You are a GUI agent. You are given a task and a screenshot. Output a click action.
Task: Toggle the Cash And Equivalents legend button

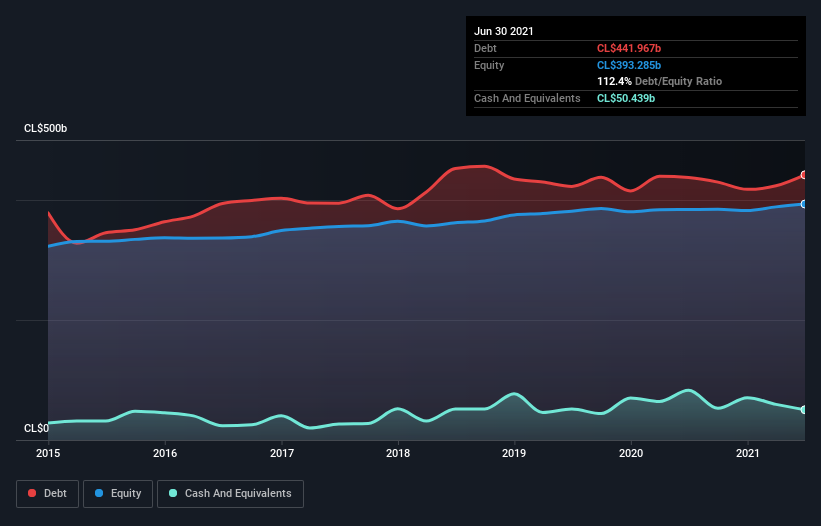coord(230,494)
